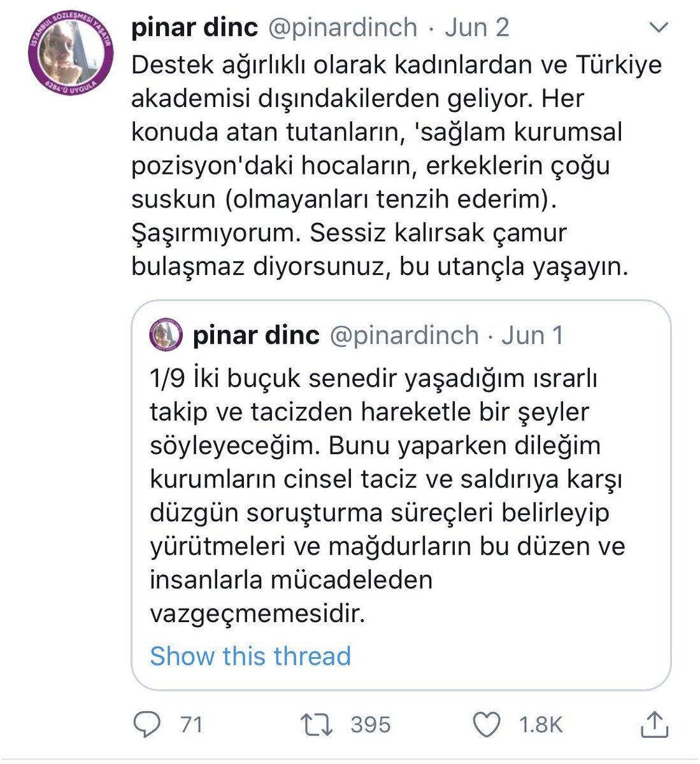View the 1.8K likes count
Screen dimensions: 700x764
tap(540, 725)
